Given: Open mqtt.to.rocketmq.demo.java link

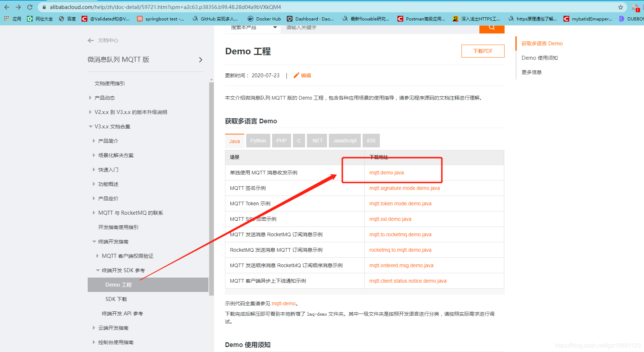Looking at the screenshot, I should (x=400, y=234).
